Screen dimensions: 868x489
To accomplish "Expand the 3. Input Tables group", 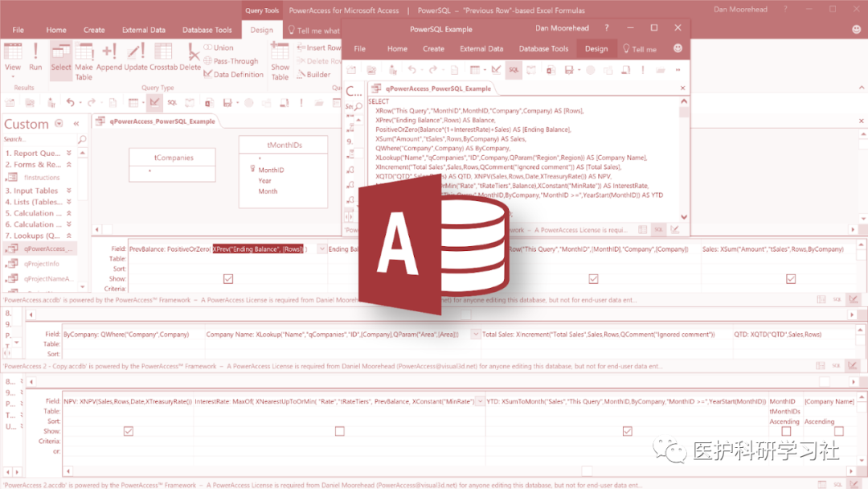I will coord(69,191).
